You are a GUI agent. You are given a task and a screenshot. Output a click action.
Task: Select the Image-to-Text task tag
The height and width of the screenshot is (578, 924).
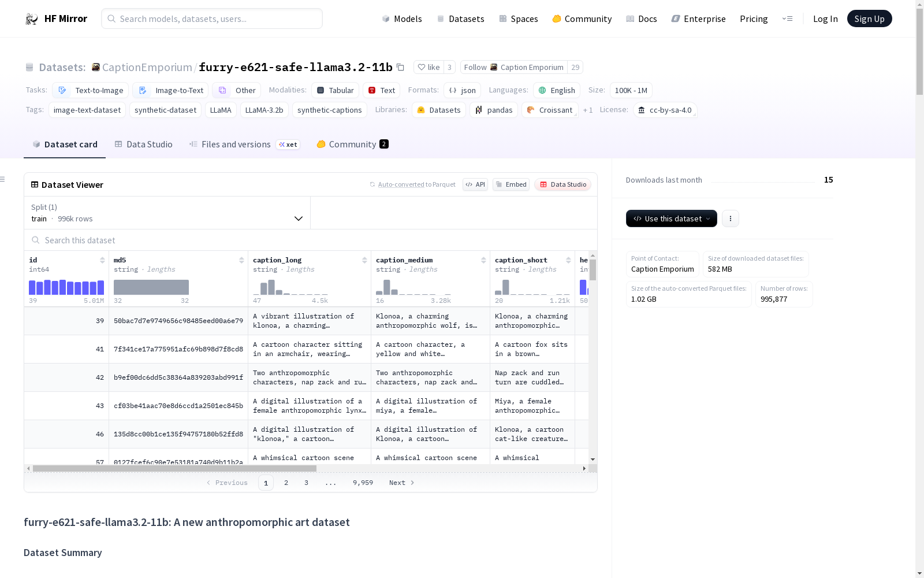[170, 90]
